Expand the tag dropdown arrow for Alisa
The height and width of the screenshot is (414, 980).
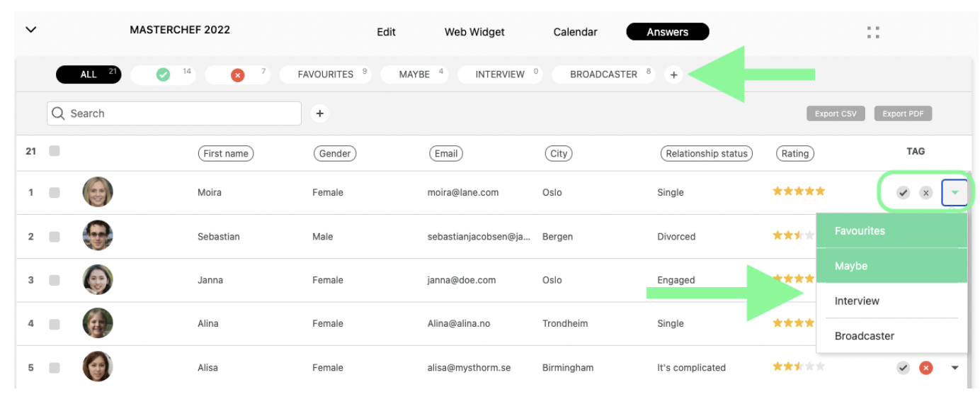(x=955, y=368)
